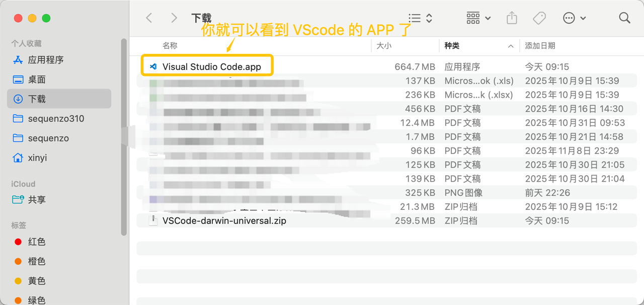Go to 桌面 folder in sidebar
The width and height of the screenshot is (644, 305).
[37, 80]
